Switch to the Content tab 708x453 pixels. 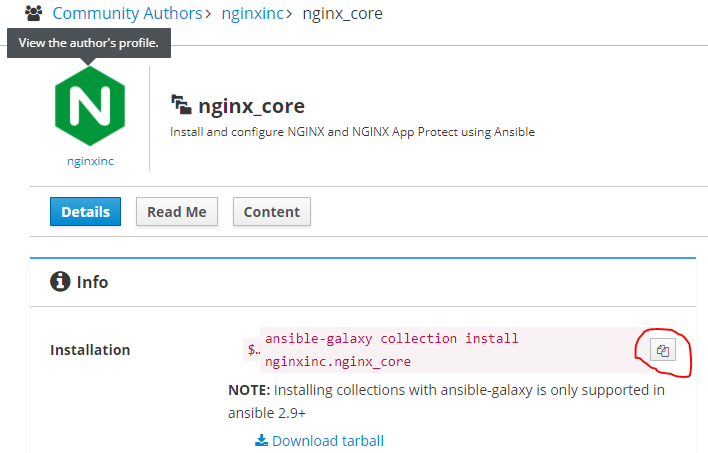[272, 211]
